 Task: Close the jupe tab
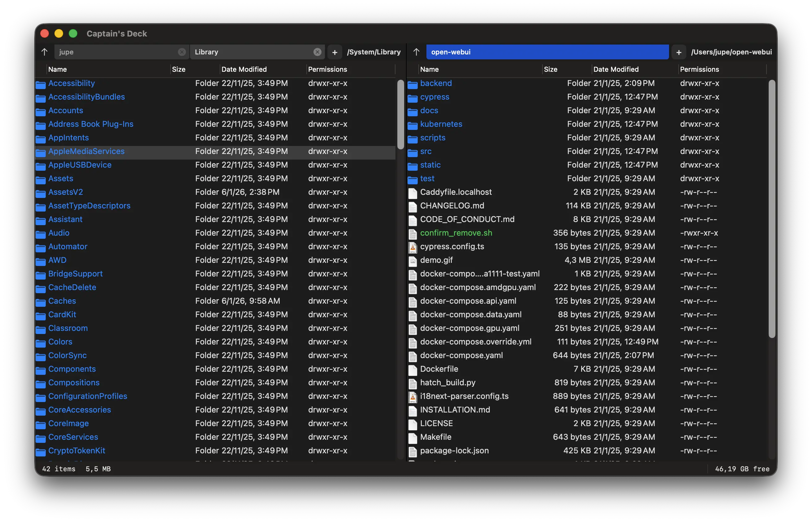[x=182, y=52]
